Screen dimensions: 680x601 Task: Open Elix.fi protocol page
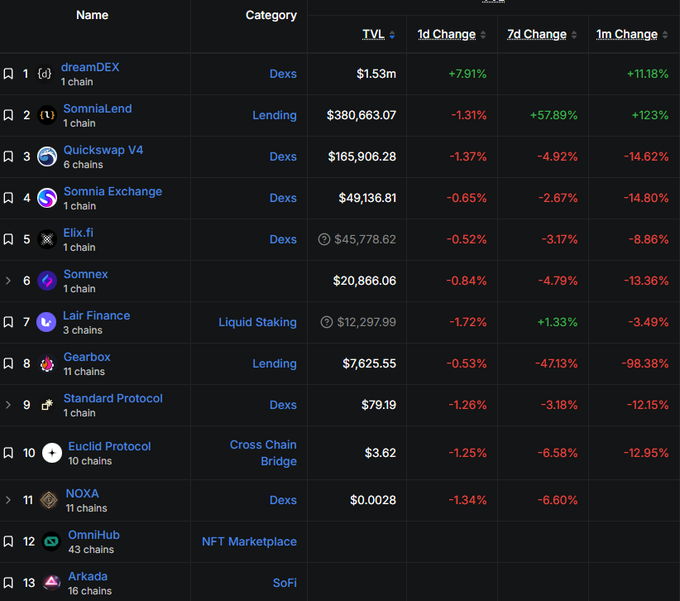[78, 233]
